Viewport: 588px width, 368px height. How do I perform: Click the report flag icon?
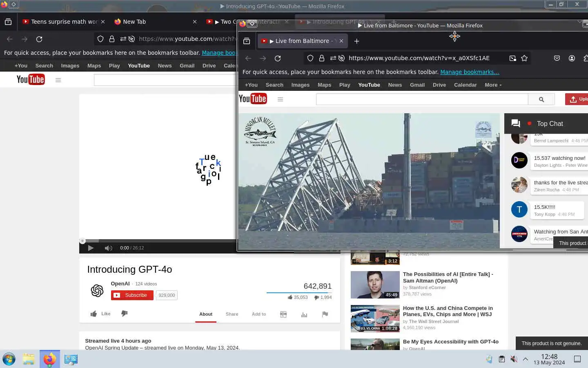pyautogui.click(x=325, y=314)
